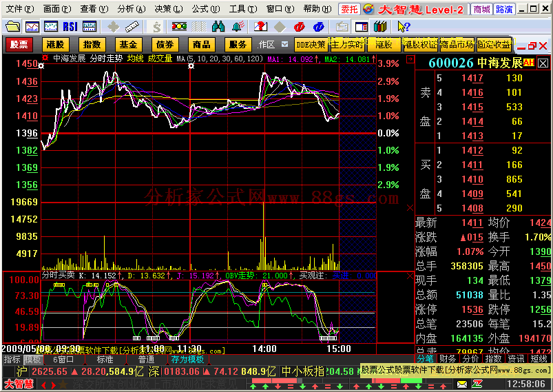Click the red circular phi icon
553x392 pixels.
click(299, 27)
